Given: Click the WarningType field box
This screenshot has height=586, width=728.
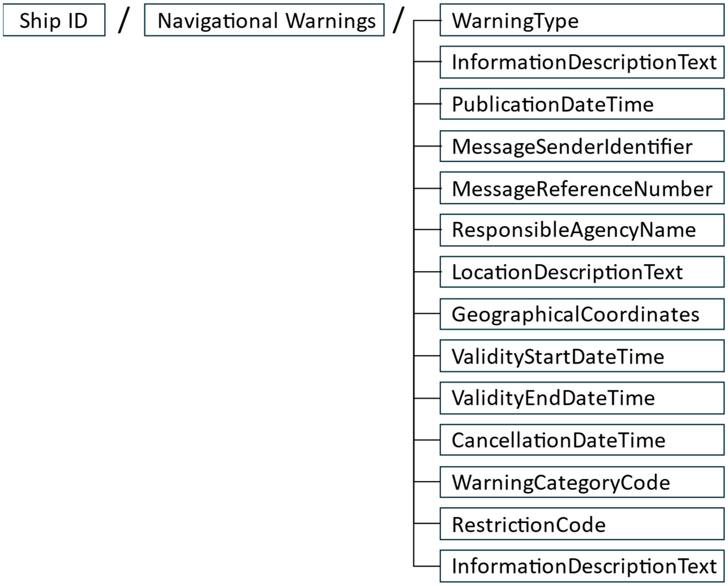Looking at the screenshot, I should 582,20.
